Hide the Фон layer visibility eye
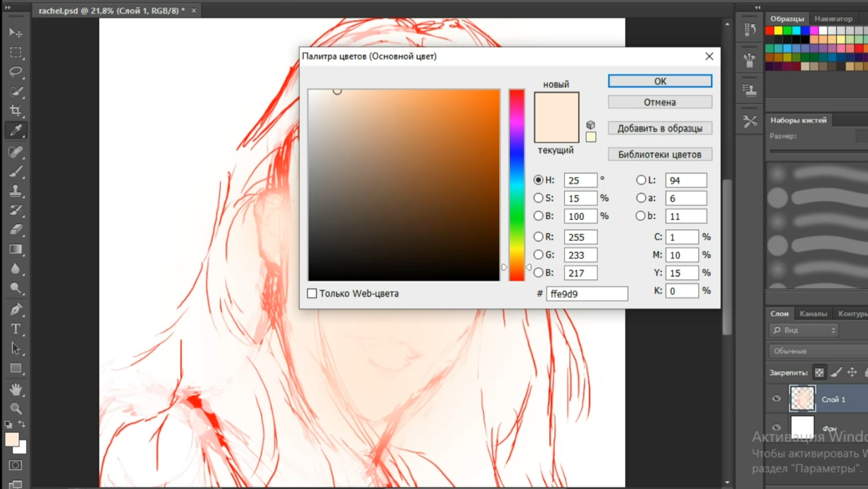This screenshot has height=489, width=868. [x=776, y=427]
